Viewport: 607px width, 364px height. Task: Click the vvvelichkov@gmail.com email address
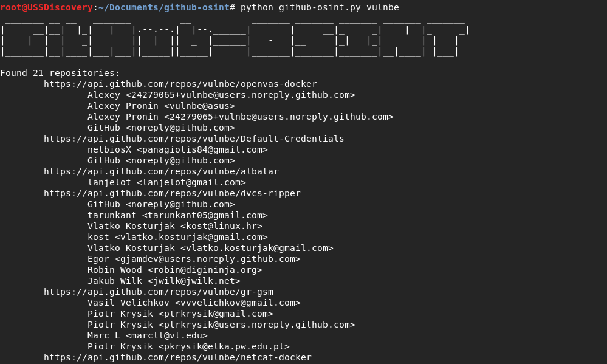click(x=238, y=303)
